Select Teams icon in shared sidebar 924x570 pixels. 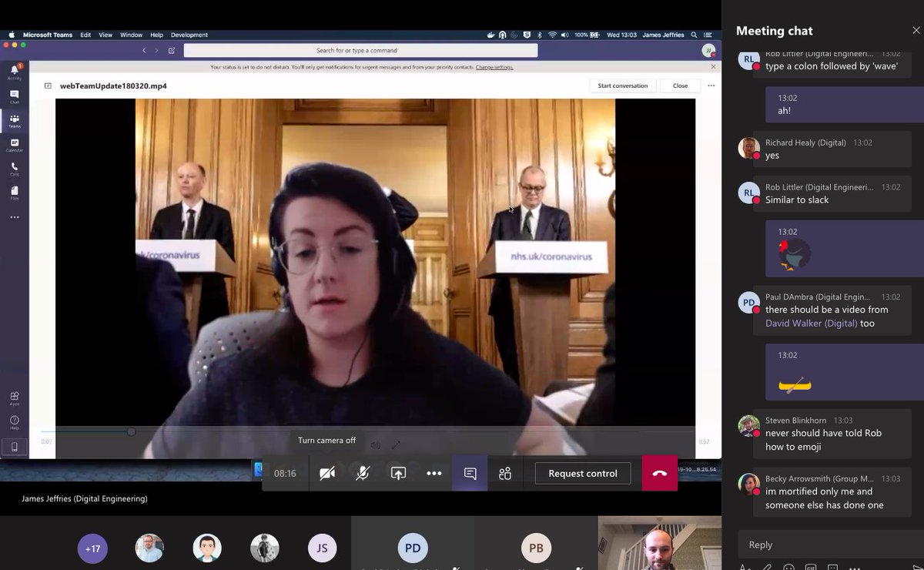click(x=14, y=120)
